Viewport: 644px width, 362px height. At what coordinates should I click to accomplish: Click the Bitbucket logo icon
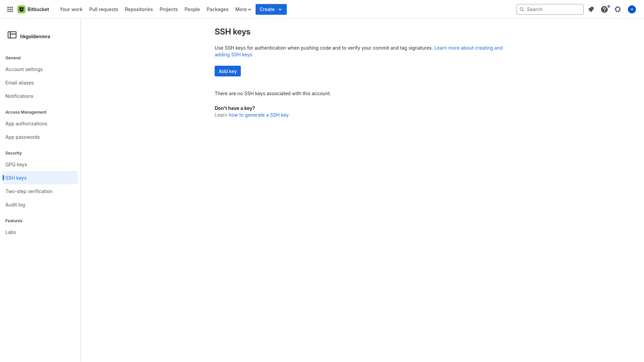[21, 9]
